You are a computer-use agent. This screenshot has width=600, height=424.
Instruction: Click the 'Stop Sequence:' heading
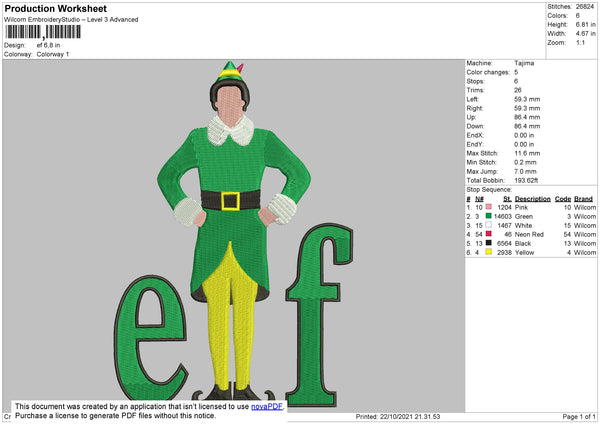489,190
